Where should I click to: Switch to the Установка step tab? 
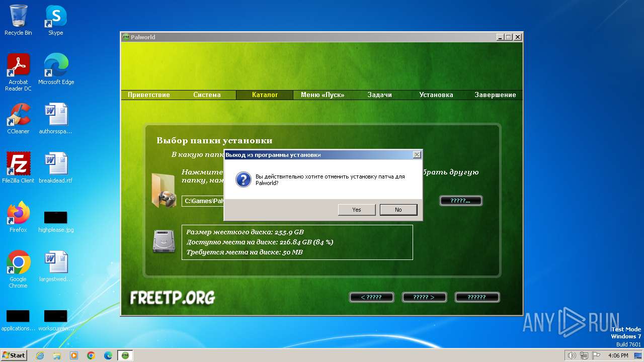[x=436, y=95]
